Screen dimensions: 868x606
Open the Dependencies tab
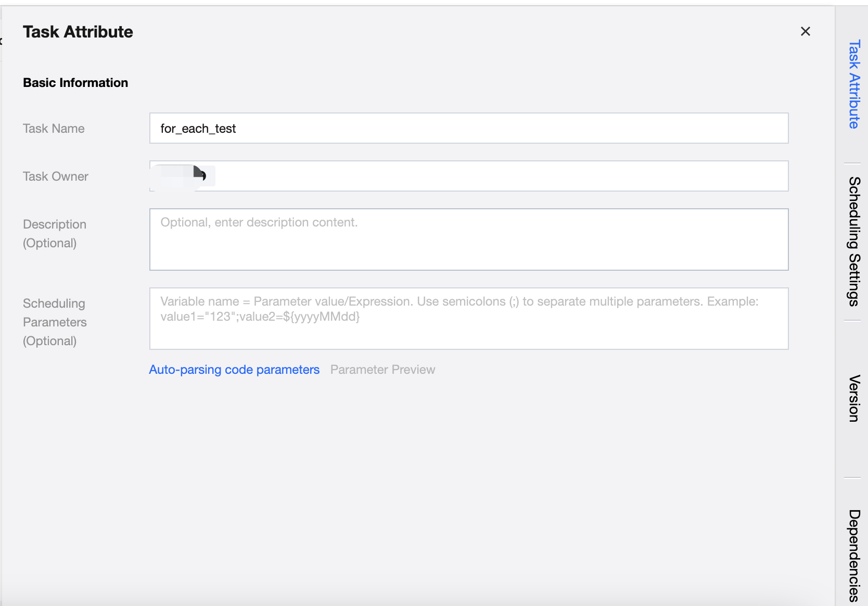[x=854, y=555]
